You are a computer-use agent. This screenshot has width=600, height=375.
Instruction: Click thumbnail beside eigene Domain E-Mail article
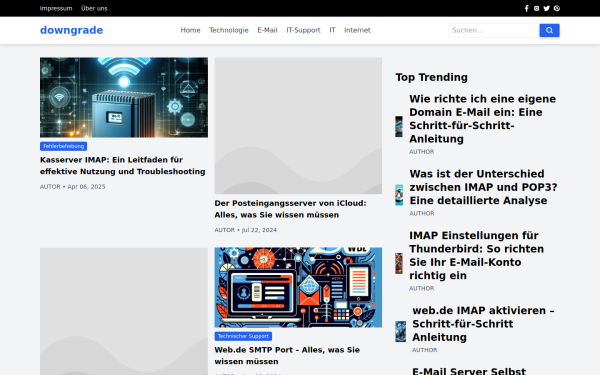[x=399, y=127]
